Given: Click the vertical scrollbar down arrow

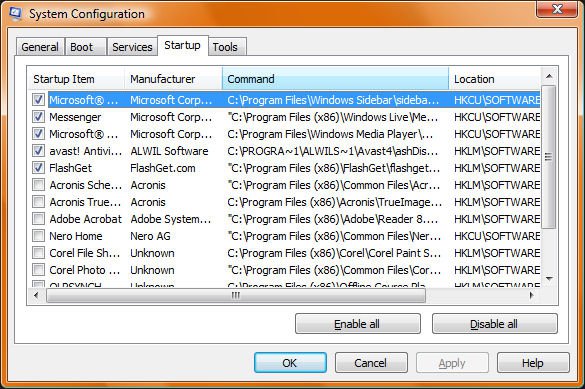Looking at the screenshot, I should click(549, 279).
